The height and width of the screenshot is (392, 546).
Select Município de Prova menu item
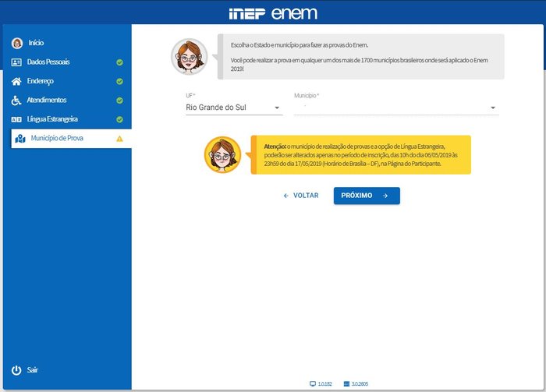pyautogui.click(x=71, y=139)
